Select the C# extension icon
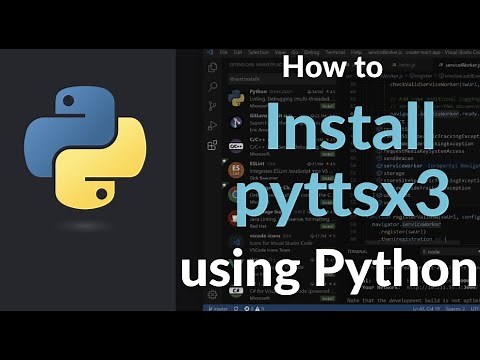This screenshot has width=480, height=360. pos(236,291)
